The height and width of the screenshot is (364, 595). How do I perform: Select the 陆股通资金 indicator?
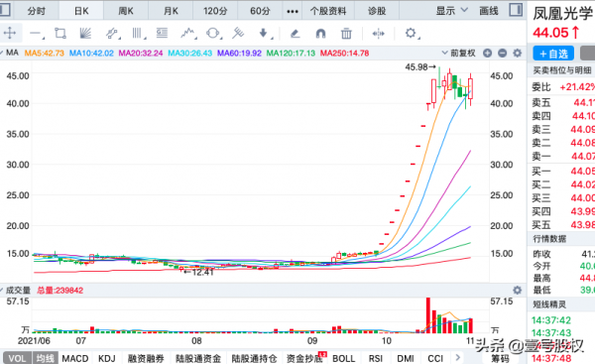pos(198,358)
